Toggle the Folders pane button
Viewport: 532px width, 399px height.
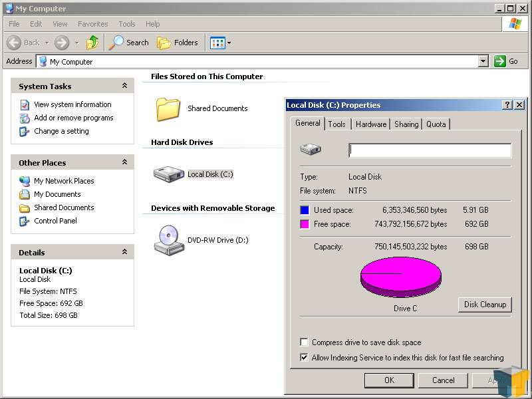click(x=177, y=43)
